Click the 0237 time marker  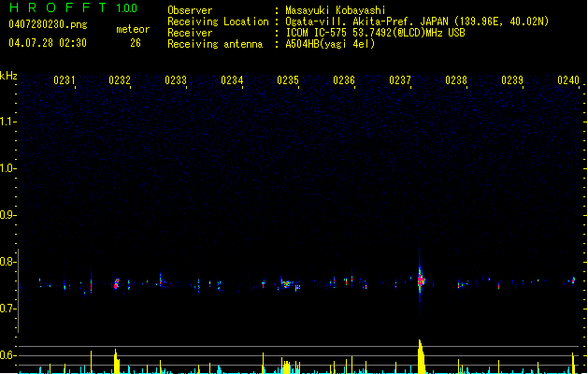[x=400, y=80]
